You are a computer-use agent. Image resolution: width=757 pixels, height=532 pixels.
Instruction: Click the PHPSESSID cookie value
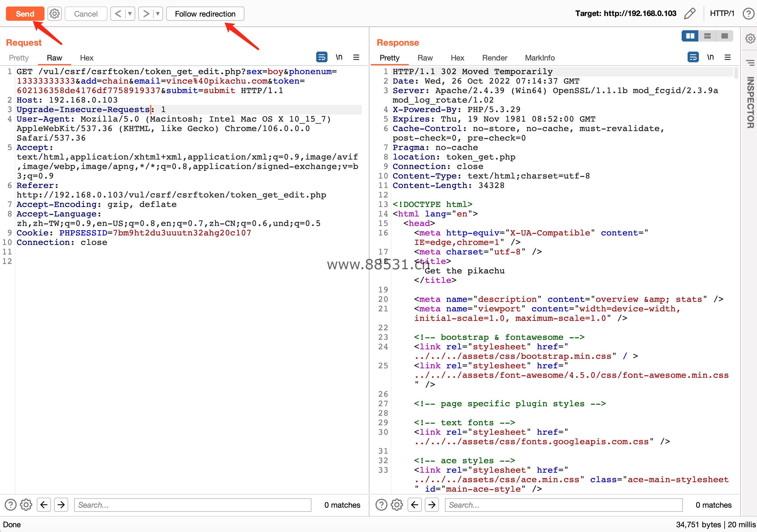coord(182,233)
